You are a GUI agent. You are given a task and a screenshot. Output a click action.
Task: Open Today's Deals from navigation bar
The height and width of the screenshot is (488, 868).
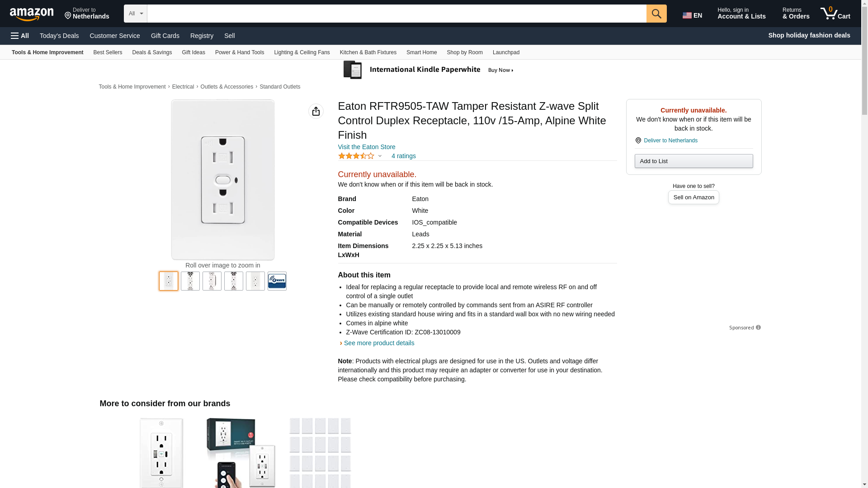click(59, 36)
